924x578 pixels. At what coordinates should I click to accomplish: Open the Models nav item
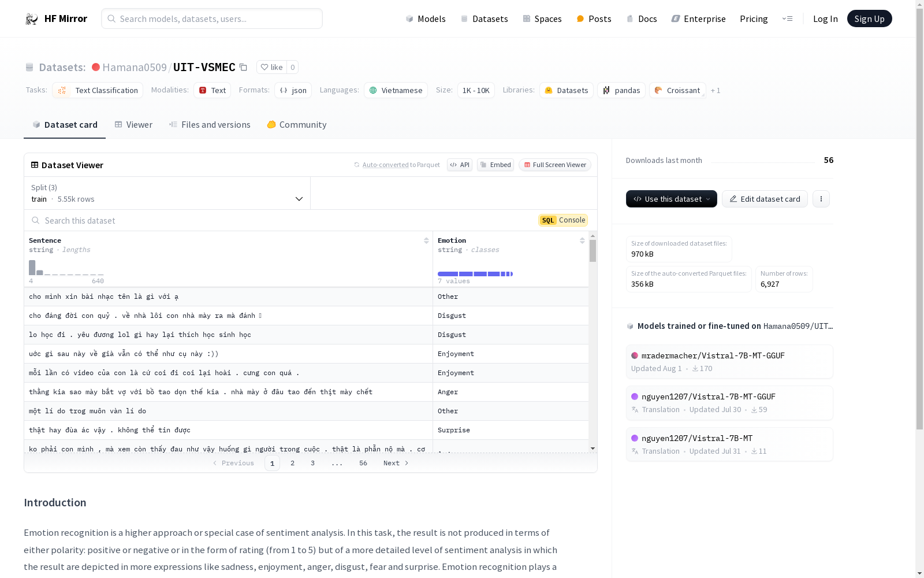[x=426, y=19]
